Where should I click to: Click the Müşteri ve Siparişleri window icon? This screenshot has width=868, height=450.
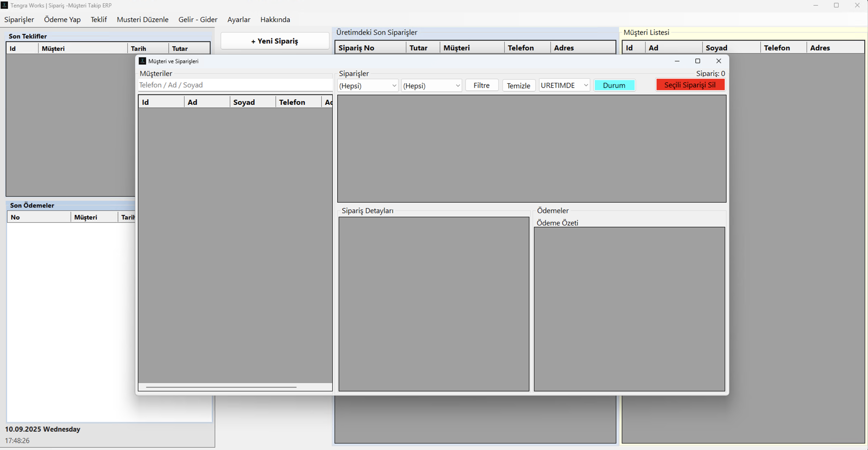(x=142, y=61)
